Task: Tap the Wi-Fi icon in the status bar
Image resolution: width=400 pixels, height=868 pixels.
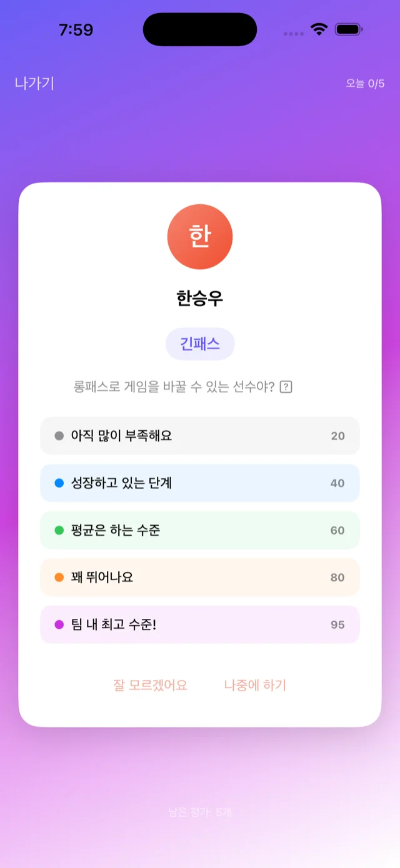Action: tap(319, 28)
